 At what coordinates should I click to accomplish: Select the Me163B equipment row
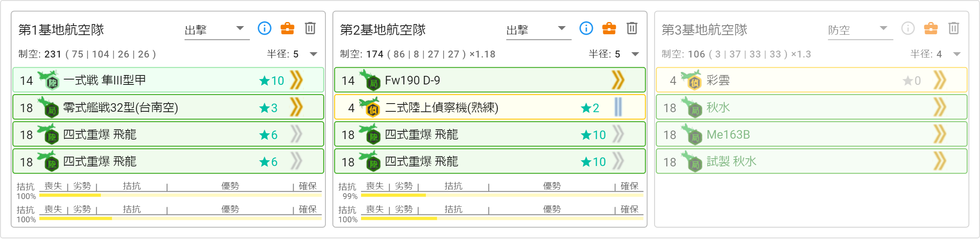812,134
